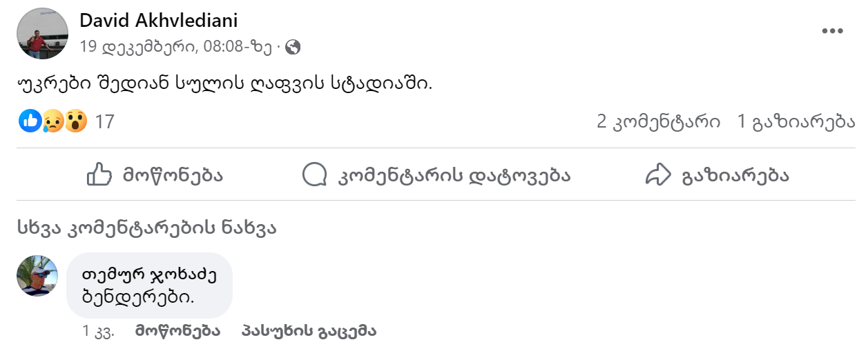This screenshot has width=868, height=351.
Task: Open the 1 გაზიარება shares link
Action: (x=796, y=122)
